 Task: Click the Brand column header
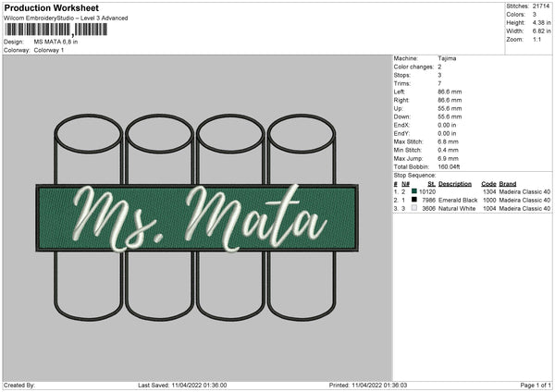pos(508,184)
